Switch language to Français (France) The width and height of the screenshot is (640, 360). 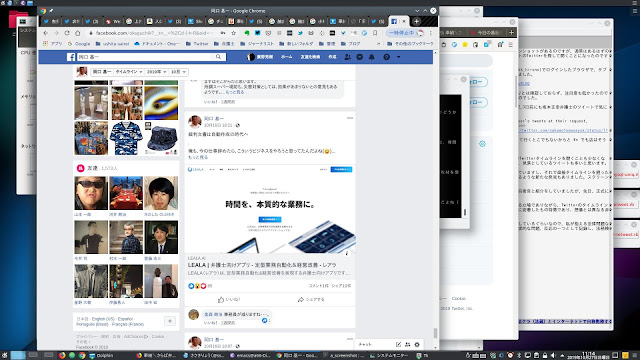point(128,324)
